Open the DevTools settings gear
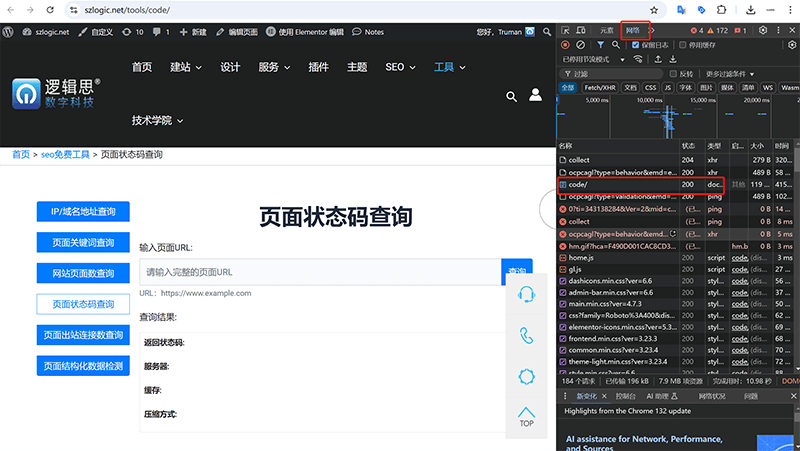800x451 pixels. pyautogui.click(x=764, y=31)
